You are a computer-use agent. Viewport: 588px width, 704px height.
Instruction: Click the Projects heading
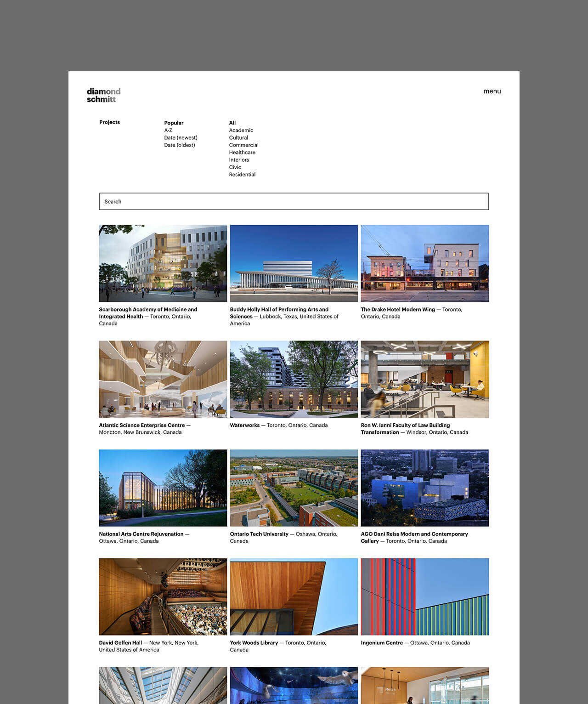(109, 122)
